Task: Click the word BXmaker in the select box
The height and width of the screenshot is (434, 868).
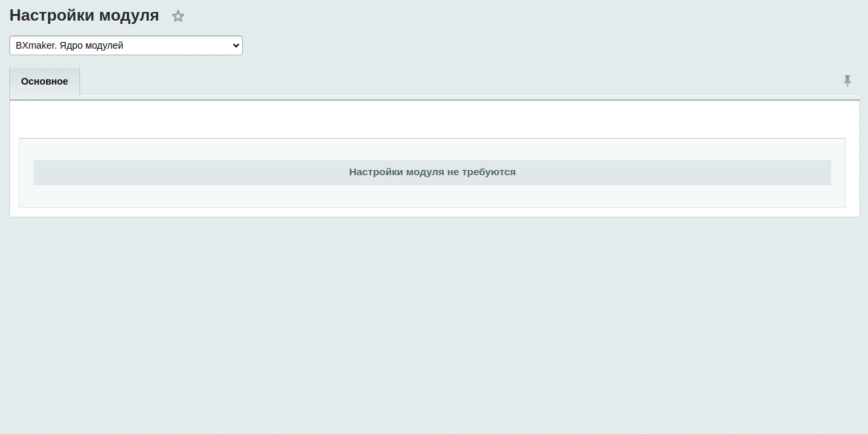Action: 31,45
